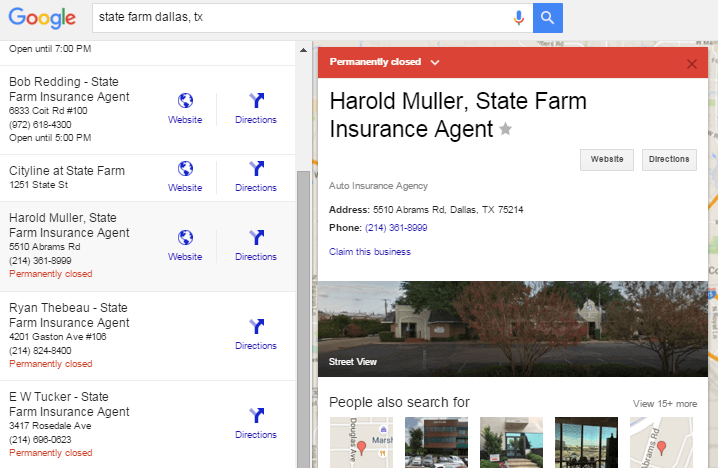This screenshot has height=468, width=718.
Task: Open the glass door entrance thumbnail
Action: pyautogui.click(x=511, y=442)
